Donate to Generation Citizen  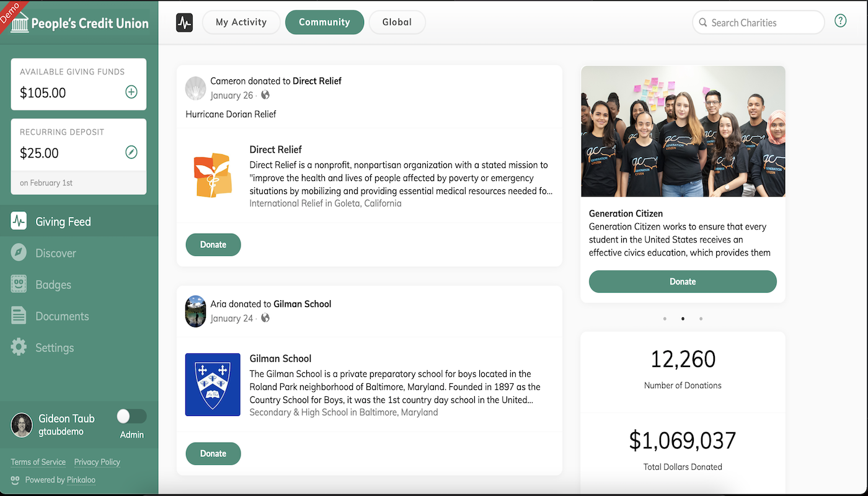click(x=683, y=281)
